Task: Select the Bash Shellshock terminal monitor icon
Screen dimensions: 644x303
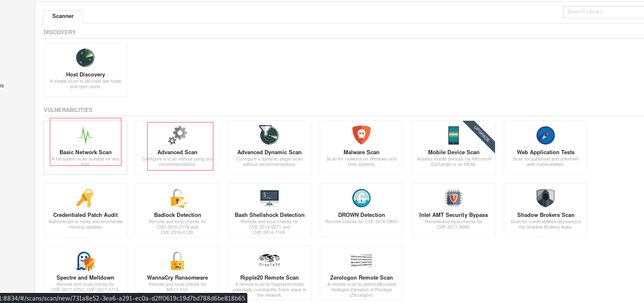Action: [269, 198]
